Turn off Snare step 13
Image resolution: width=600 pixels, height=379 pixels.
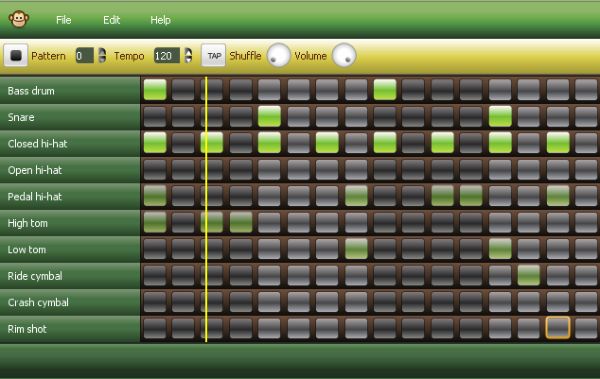coord(500,116)
